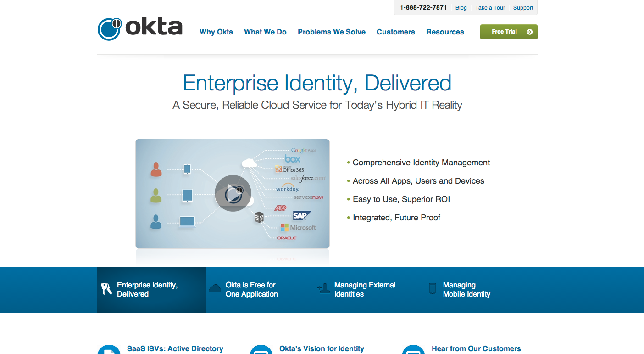Open the Take a Tour link
644x354 pixels.
(x=490, y=8)
